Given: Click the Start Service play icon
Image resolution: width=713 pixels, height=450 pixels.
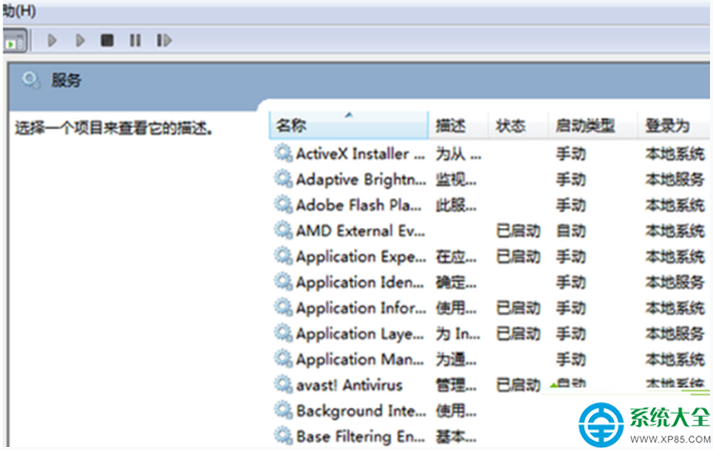Looking at the screenshot, I should tap(52, 40).
